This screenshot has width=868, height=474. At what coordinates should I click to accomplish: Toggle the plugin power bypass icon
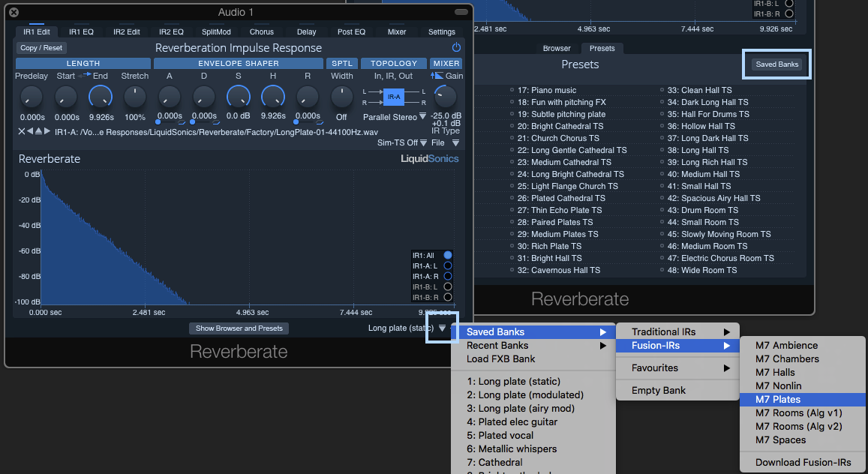coord(456,47)
